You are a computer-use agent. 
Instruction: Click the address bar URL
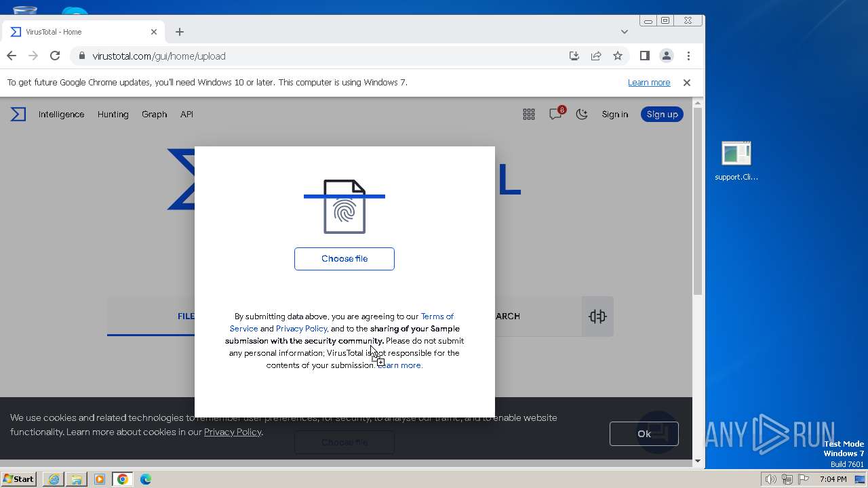(159, 56)
